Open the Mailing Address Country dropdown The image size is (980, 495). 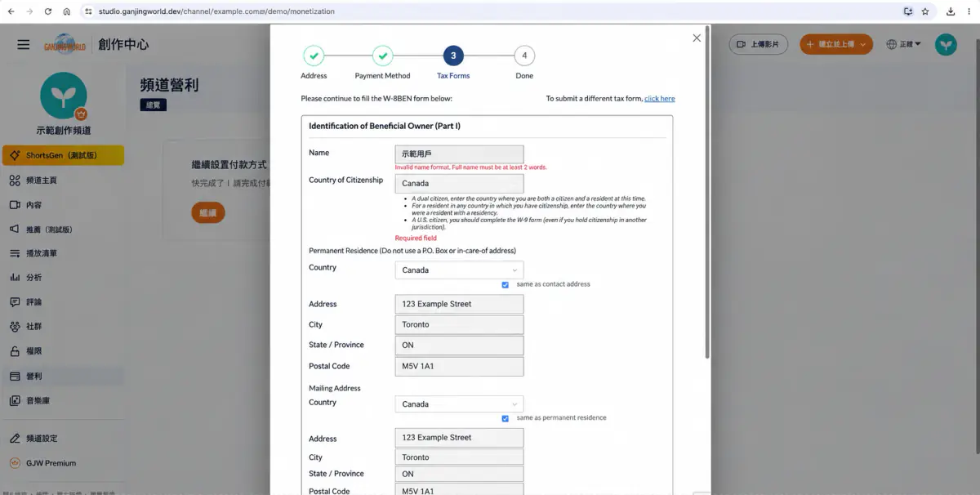tap(459, 404)
